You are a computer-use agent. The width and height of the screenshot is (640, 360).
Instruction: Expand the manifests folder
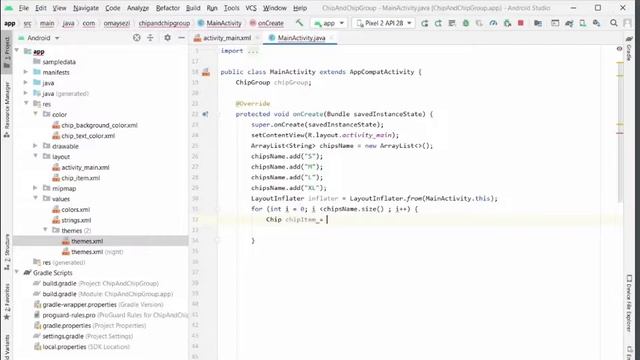click(x=26, y=72)
